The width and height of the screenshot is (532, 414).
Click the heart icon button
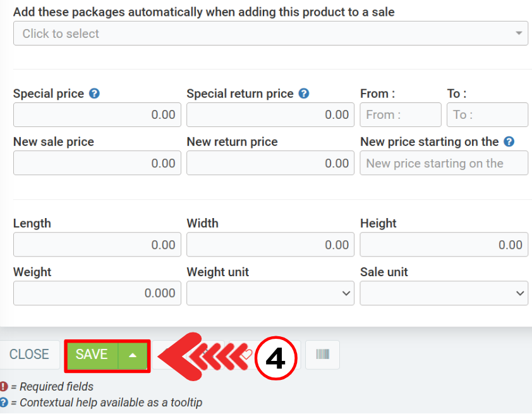[x=246, y=355]
